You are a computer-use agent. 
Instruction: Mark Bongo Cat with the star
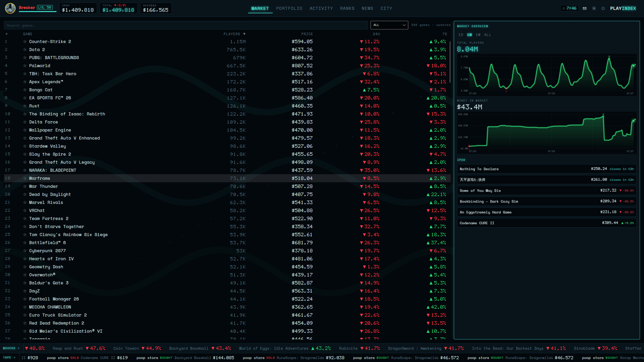tap(25, 90)
